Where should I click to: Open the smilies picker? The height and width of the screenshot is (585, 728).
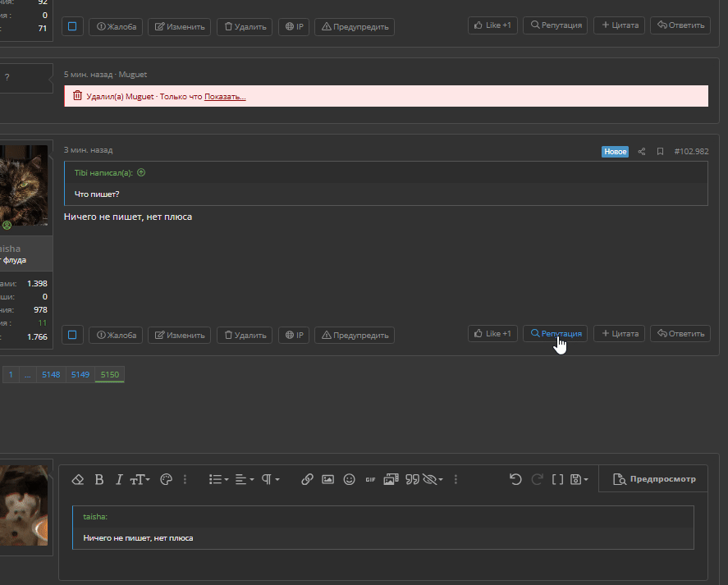[x=349, y=479]
